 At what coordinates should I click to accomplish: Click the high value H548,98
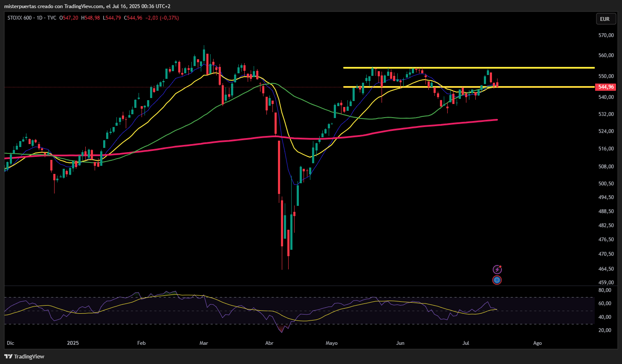90,18
